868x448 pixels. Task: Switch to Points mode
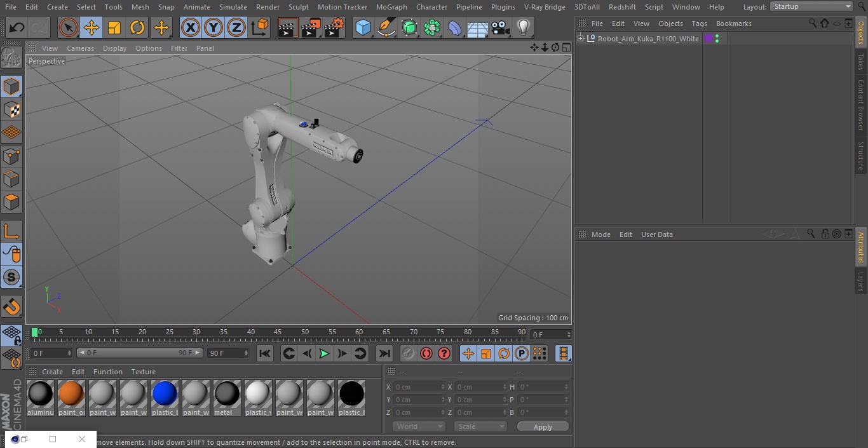(11, 156)
